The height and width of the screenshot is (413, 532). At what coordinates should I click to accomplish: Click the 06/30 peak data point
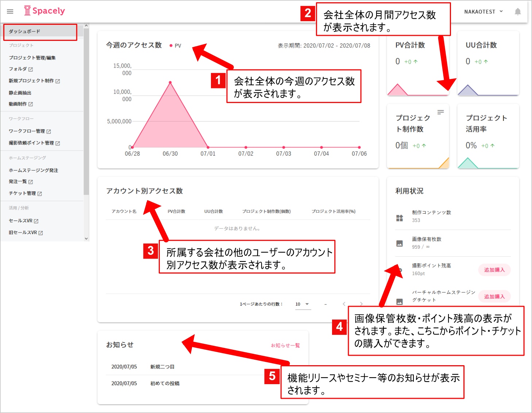[170, 83]
